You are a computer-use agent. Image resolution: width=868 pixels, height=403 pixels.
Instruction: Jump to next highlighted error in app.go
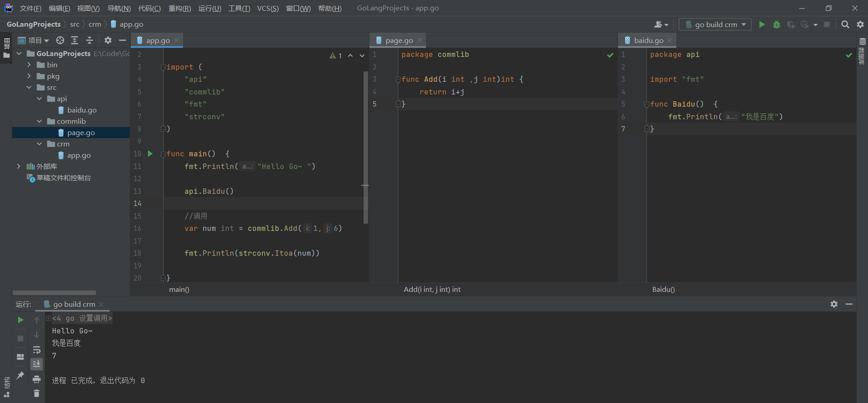(362, 56)
